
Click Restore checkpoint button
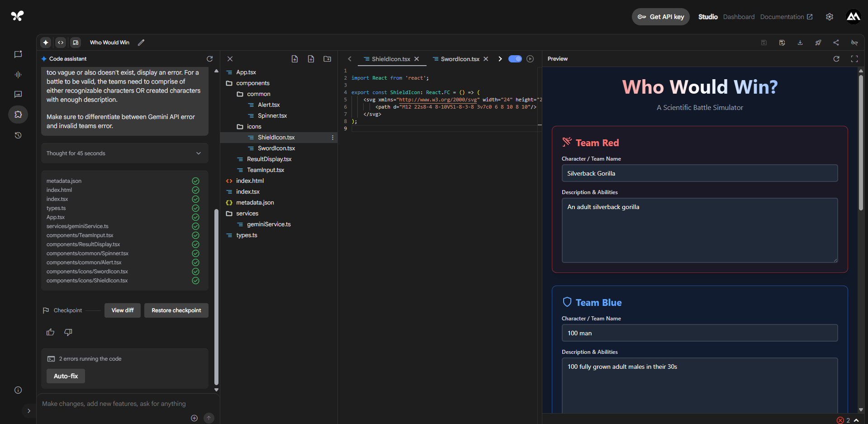coord(176,310)
